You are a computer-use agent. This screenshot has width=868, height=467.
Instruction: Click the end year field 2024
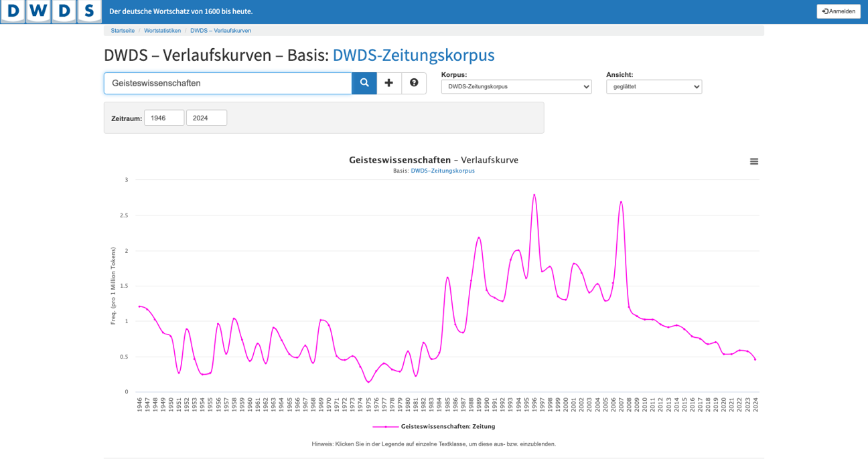coord(206,118)
